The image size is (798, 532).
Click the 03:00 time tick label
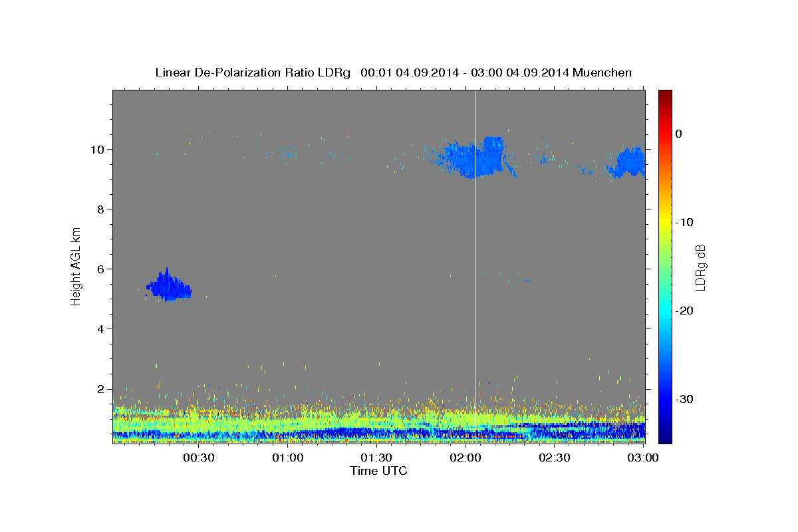click(644, 458)
